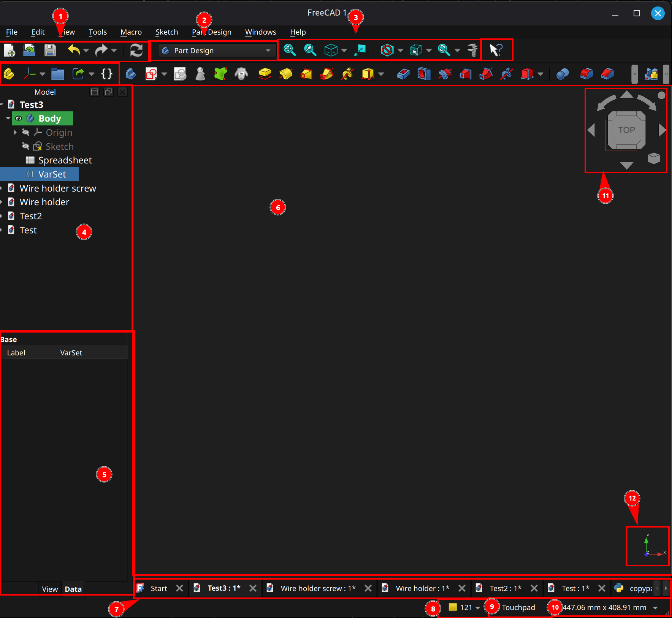Switch to the Data property tab
672x618 pixels.
tap(73, 589)
